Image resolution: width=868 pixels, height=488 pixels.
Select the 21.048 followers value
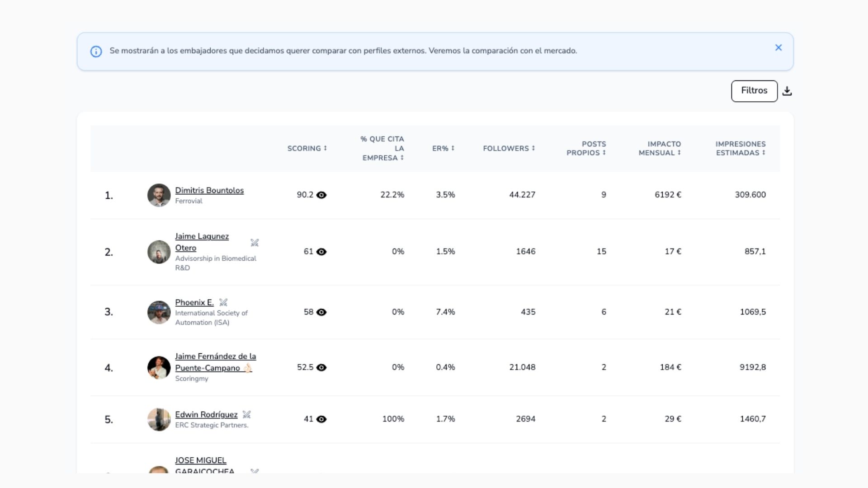[x=522, y=367]
